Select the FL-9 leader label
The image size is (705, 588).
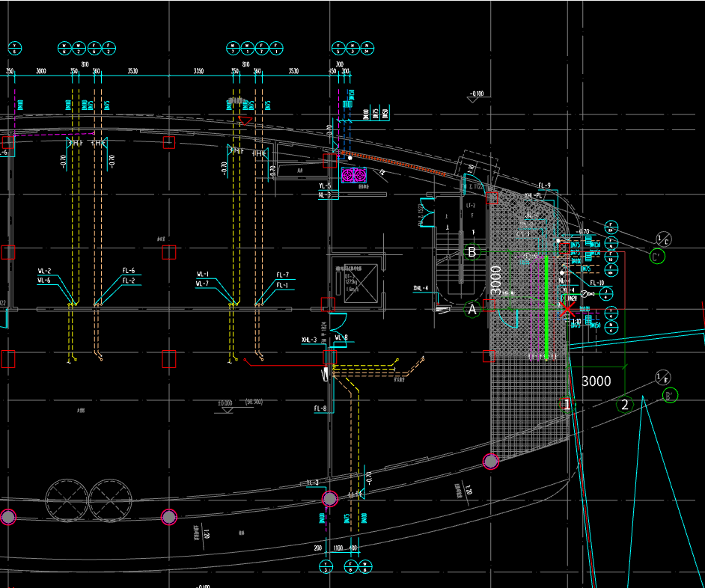click(x=544, y=186)
